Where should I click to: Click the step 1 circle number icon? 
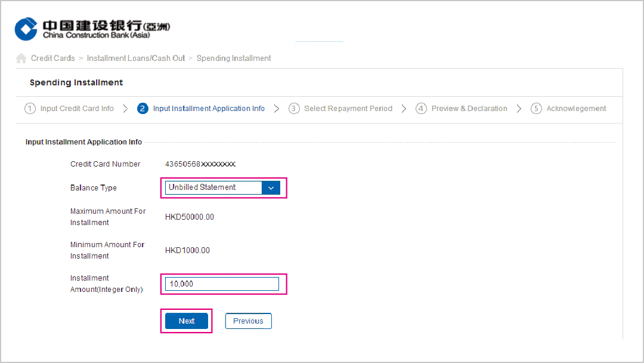[30, 109]
